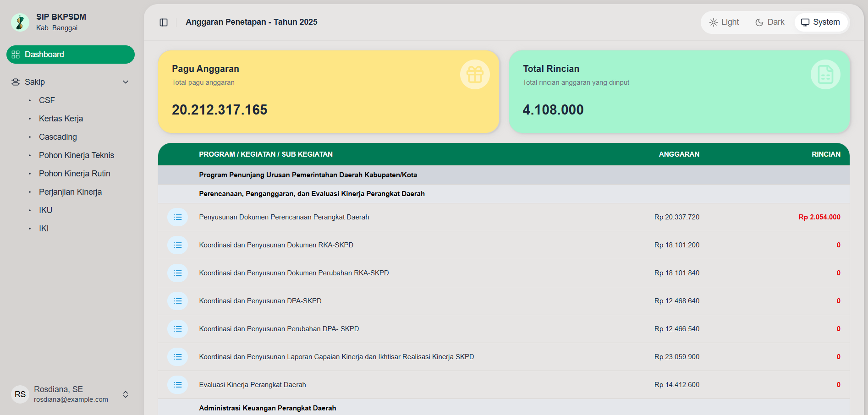Click list icon for Perubahan DPA- SKPD
868x415 pixels.
[x=178, y=329]
